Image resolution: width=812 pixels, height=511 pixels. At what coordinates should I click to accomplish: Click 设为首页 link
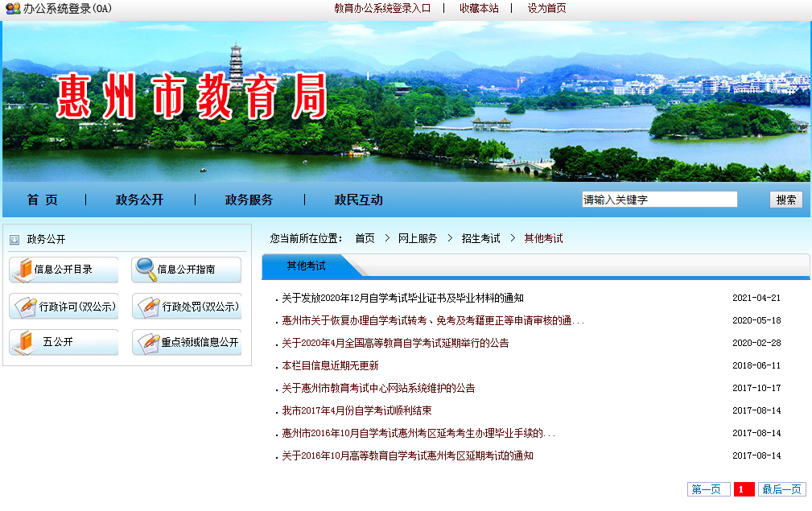(x=547, y=8)
